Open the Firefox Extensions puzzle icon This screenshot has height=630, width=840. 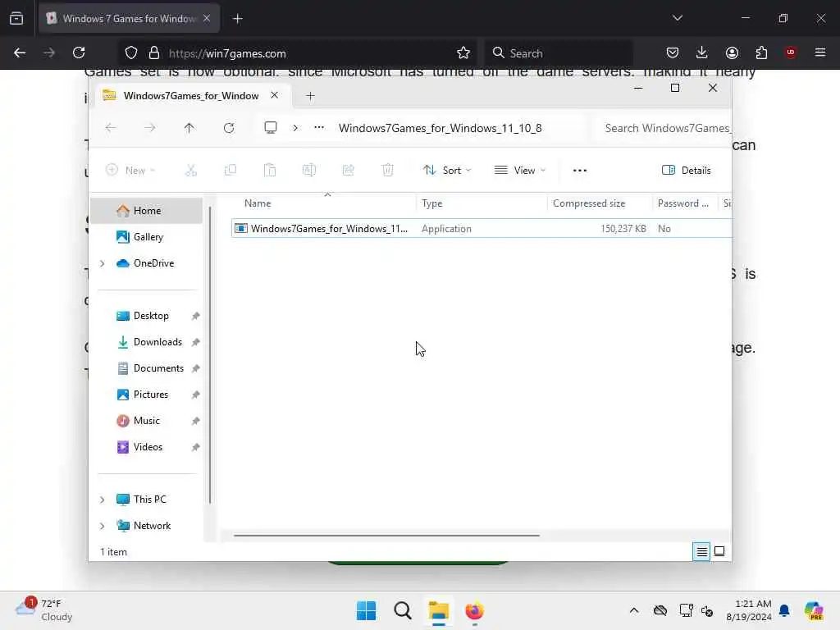[761, 52]
